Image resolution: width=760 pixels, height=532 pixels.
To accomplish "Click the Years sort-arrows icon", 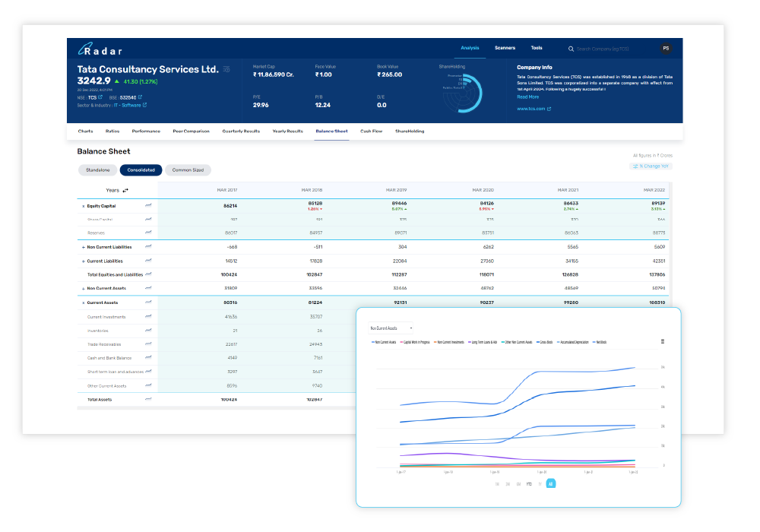I will point(125,190).
